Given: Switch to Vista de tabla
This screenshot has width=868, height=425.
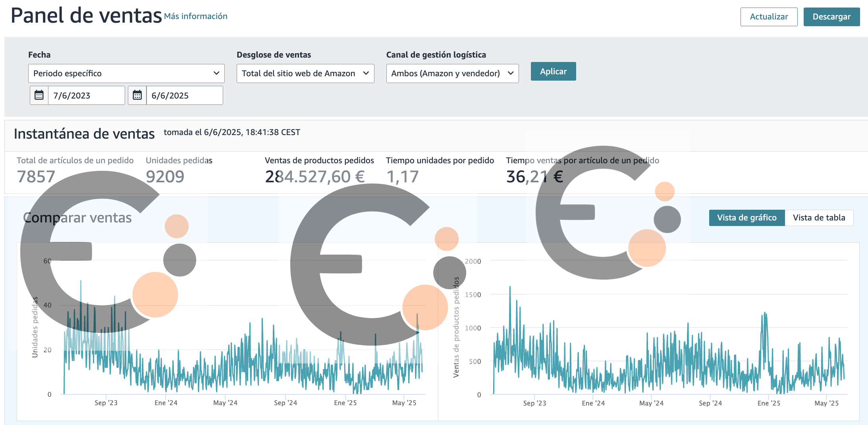Looking at the screenshot, I should pyautogui.click(x=819, y=218).
